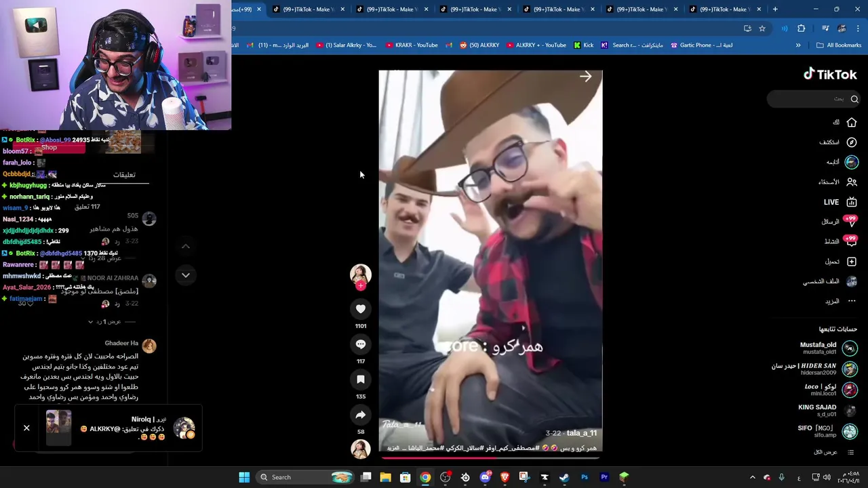Open LIVE section in sidebar
868x488 pixels.
(840, 202)
